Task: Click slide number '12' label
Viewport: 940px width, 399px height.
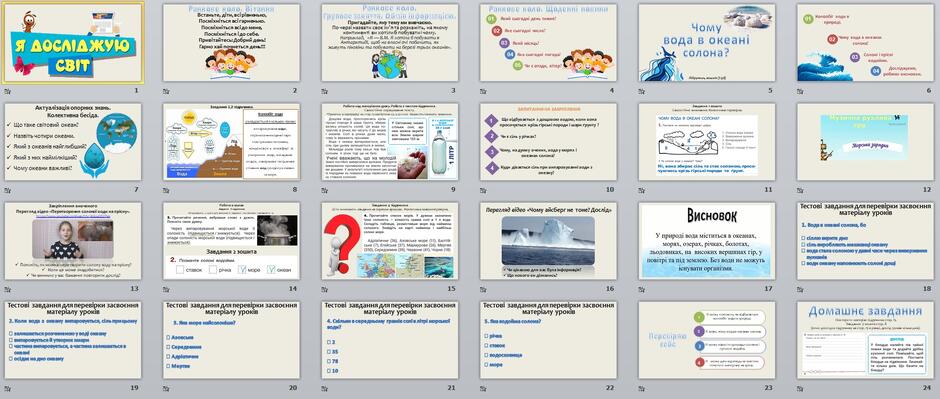Action: [x=927, y=189]
